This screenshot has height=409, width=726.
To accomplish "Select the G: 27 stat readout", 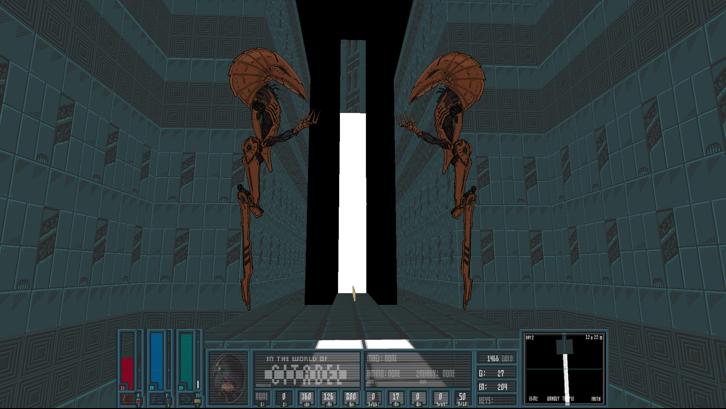I will click(497, 373).
